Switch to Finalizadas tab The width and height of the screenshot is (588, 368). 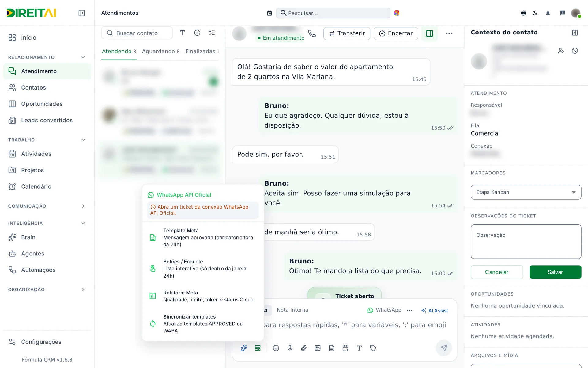coord(202,51)
